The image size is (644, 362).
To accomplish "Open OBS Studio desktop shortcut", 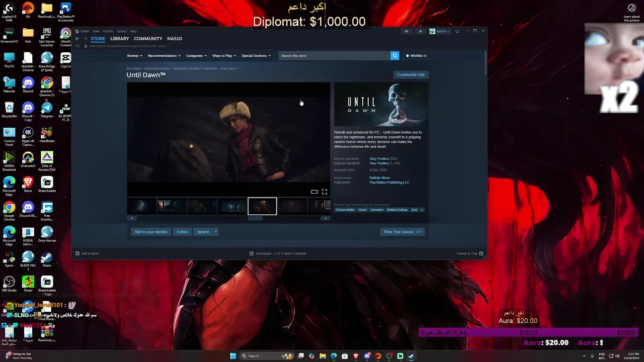I will point(9,284).
